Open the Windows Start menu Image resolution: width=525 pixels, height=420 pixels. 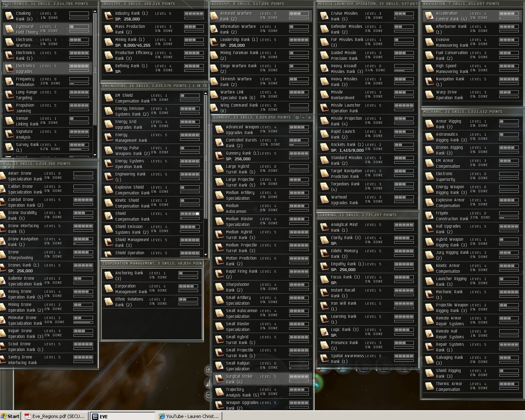pyautogui.click(x=10, y=416)
